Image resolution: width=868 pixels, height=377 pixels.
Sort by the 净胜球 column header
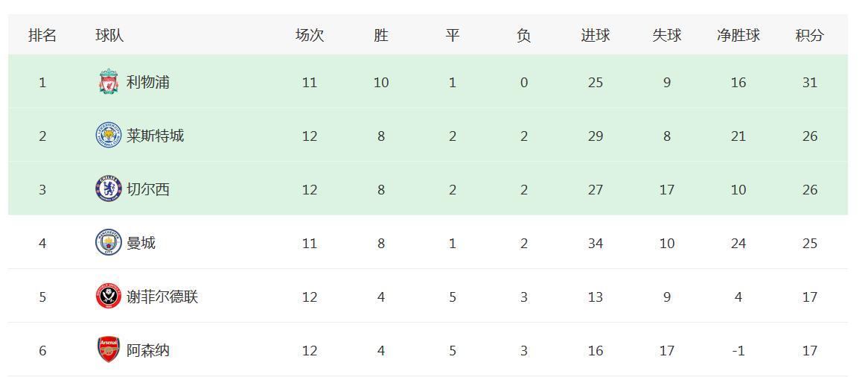click(738, 35)
